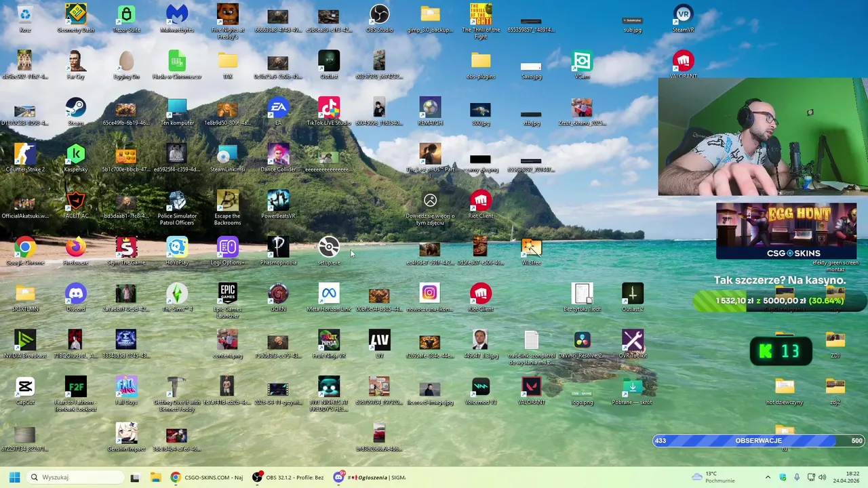
Task: Open the 13°C Pochmurnie weather widget
Action: tap(715, 477)
